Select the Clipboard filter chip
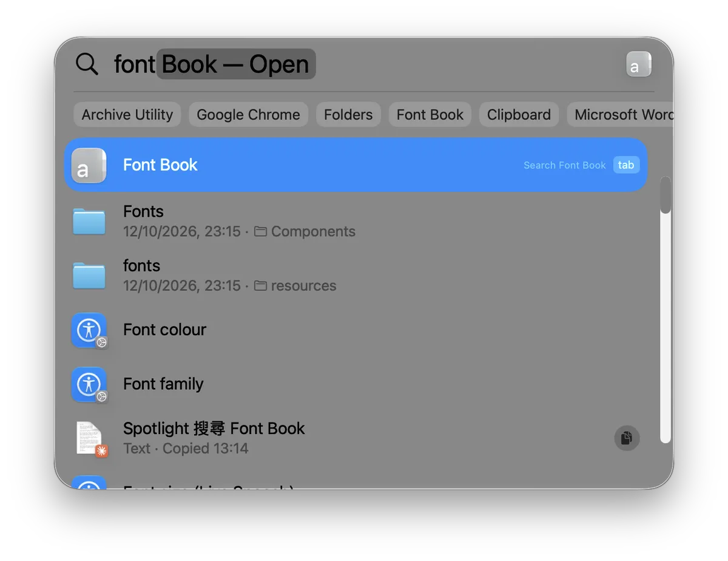Viewport: 728px width, 561px height. point(519,114)
